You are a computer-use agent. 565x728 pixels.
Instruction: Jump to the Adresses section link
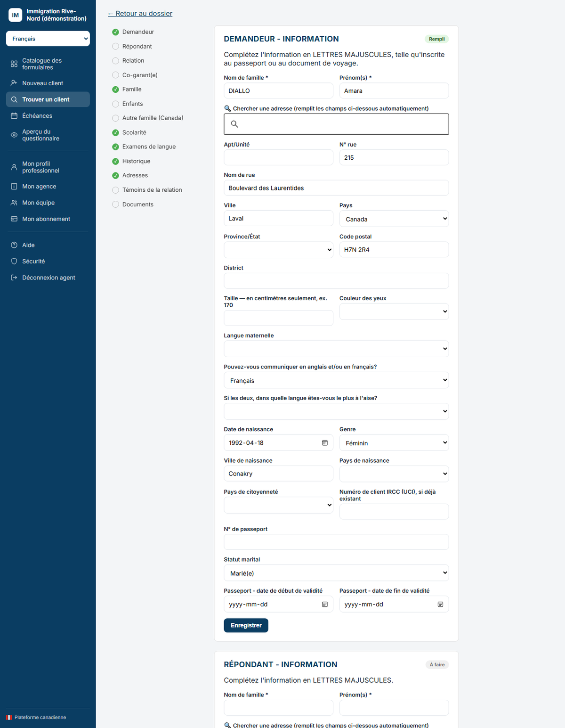click(x=135, y=176)
